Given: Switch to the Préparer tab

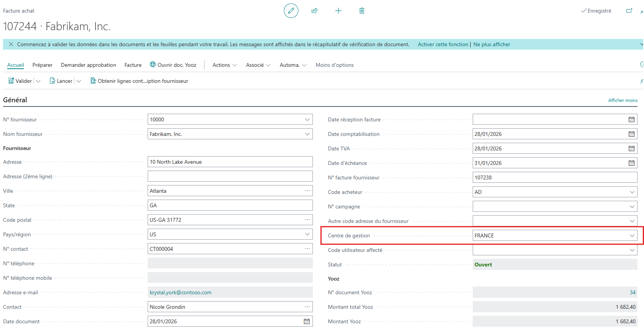Looking at the screenshot, I should [x=42, y=65].
